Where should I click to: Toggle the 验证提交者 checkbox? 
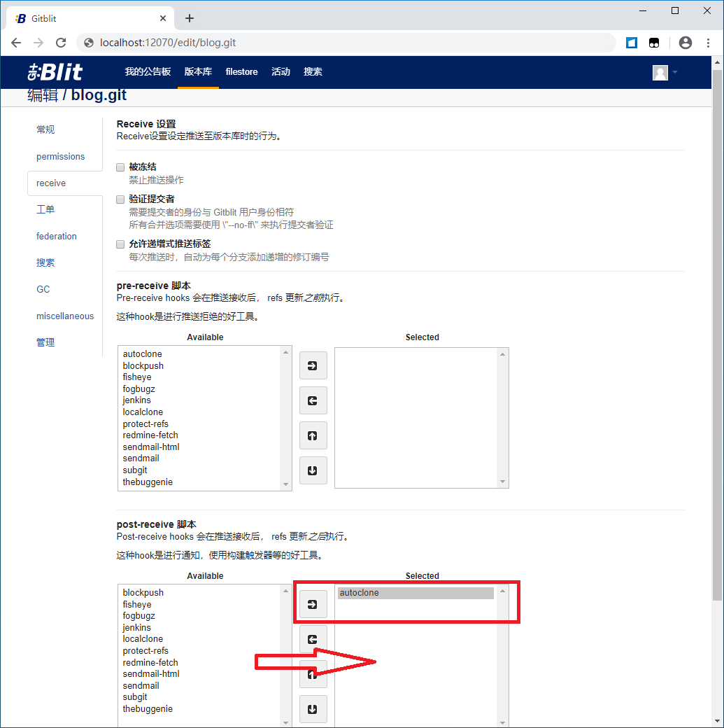click(x=120, y=199)
